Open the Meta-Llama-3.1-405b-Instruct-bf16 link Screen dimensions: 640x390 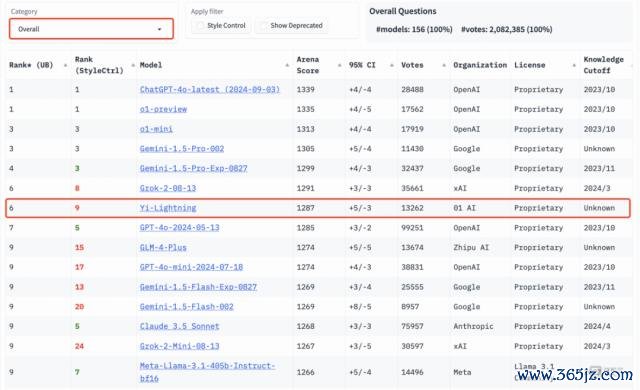tap(207, 372)
